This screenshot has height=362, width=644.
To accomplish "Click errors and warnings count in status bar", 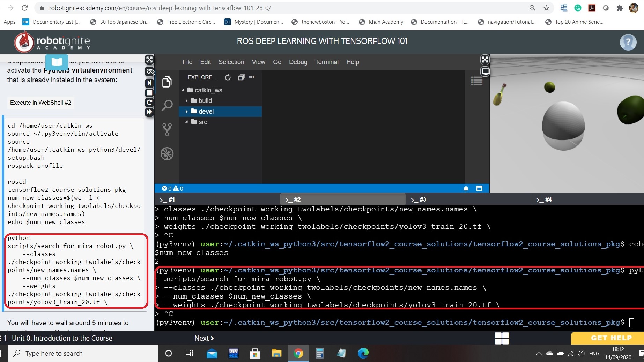I will [173, 189].
